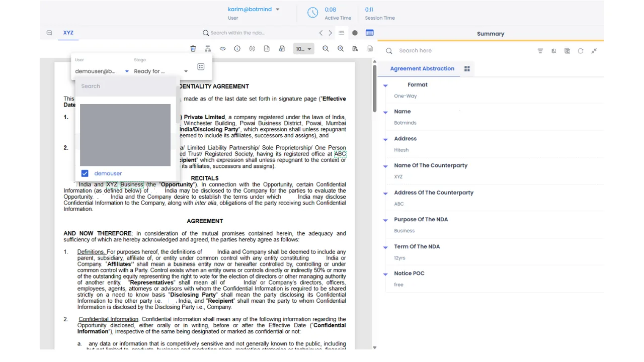Screen dimensions: 644x362
Task: Click the document vertical scrollbar thumb
Action: [374, 89]
